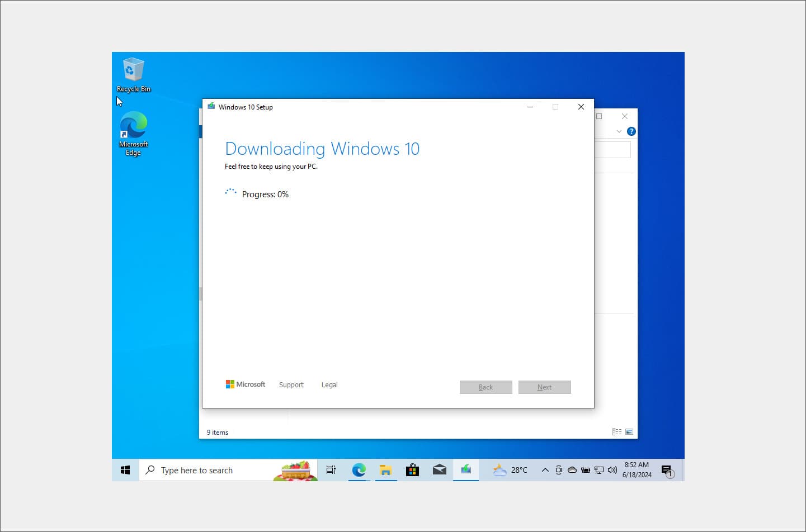Minimize the Windows 10 Setup window
The width and height of the screenshot is (806, 532).
pyautogui.click(x=530, y=107)
